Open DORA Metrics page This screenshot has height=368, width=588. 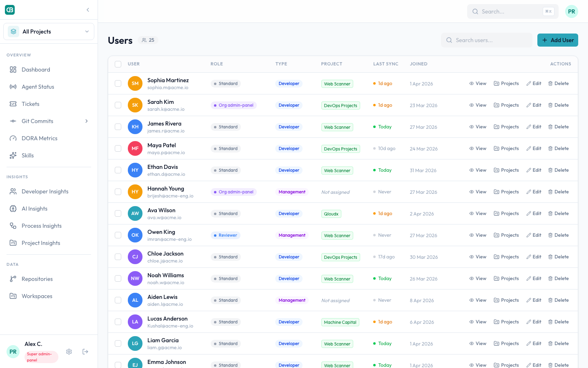(49, 138)
